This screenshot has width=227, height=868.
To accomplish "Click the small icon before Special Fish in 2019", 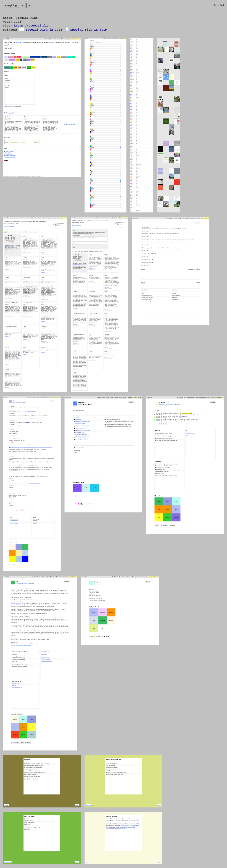I will [67, 29].
